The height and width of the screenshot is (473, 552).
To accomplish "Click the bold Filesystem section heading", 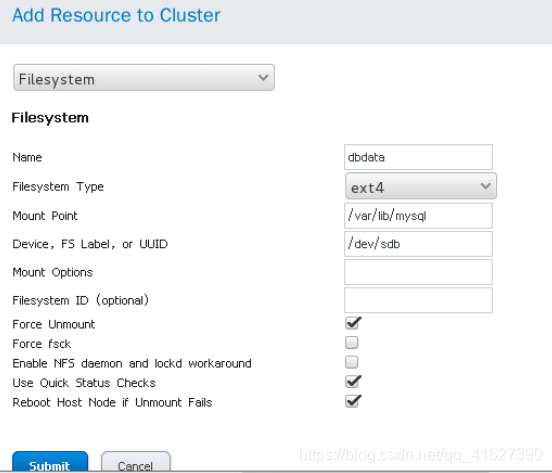I will pyautogui.click(x=50, y=118).
